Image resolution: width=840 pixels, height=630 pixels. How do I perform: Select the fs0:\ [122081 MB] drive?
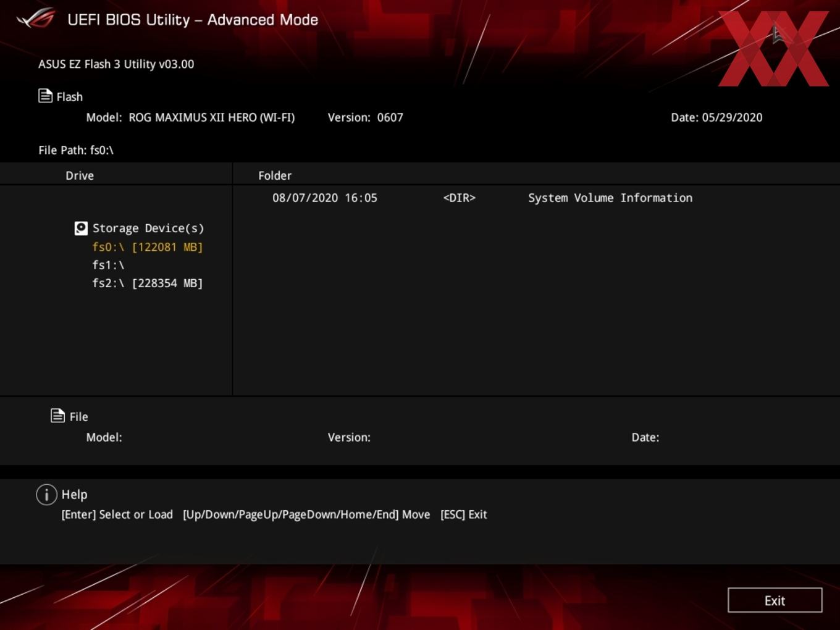point(148,247)
